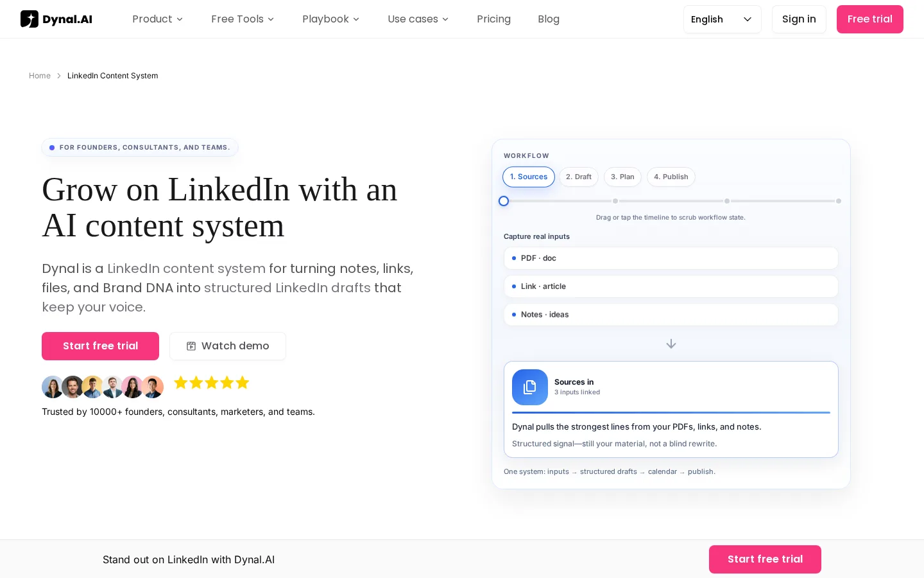The width and height of the screenshot is (924, 578).
Task: Click the LinkedIn Content System breadcrumb
Action: coord(113,76)
